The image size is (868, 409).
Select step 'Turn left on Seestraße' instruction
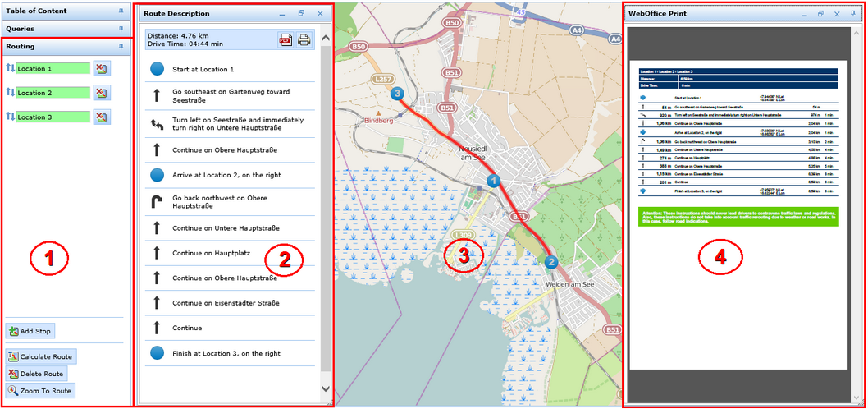coord(231,123)
